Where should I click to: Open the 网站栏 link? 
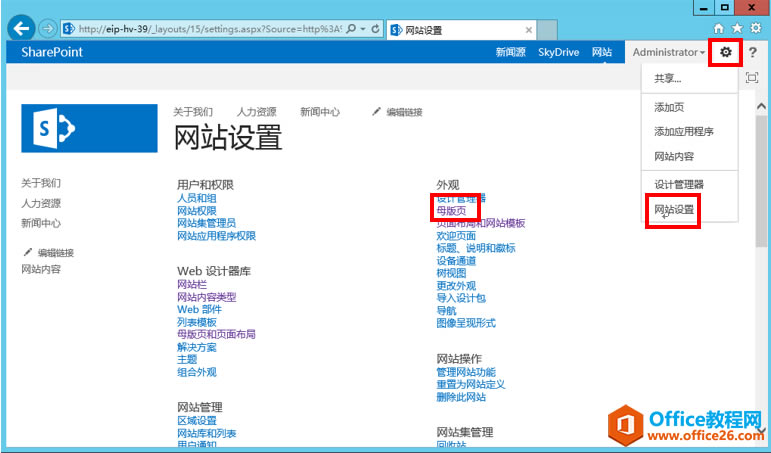point(192,284)
